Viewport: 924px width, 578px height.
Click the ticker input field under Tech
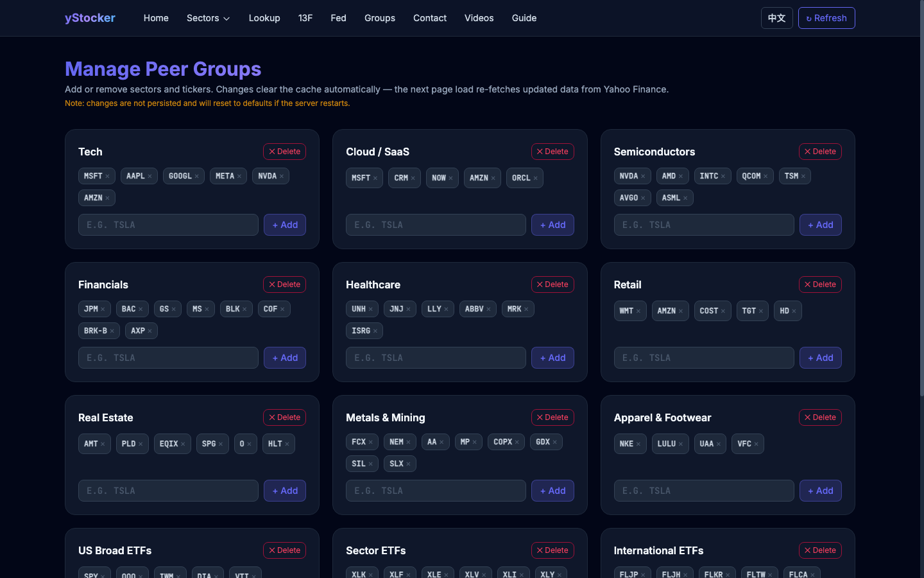click(168, 224)
